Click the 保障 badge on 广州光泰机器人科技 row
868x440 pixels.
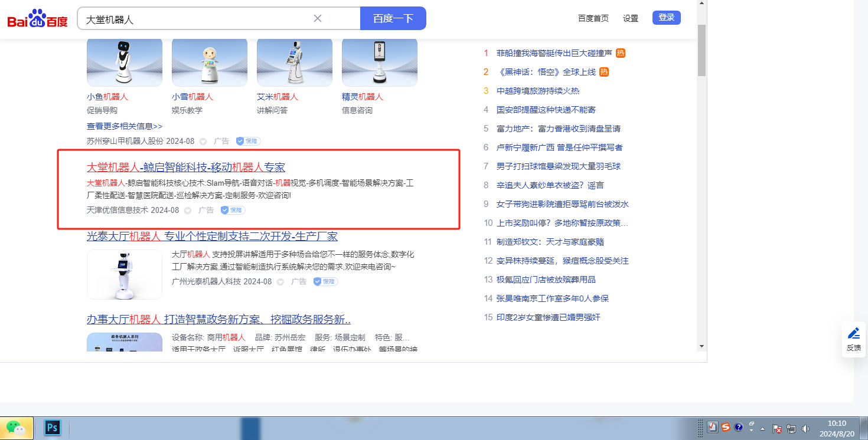point(326,282)
